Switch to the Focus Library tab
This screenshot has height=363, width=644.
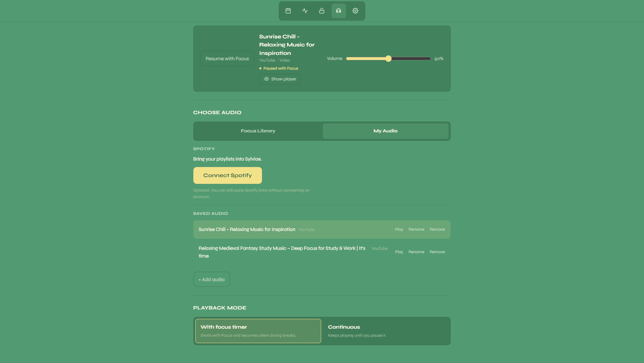(258, 131)
